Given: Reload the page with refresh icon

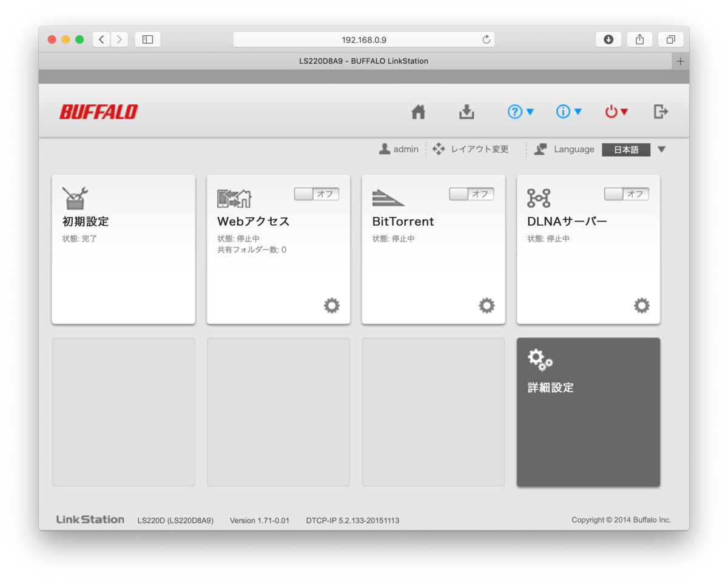Looking at the screenshot, I should tap(486, 39).
